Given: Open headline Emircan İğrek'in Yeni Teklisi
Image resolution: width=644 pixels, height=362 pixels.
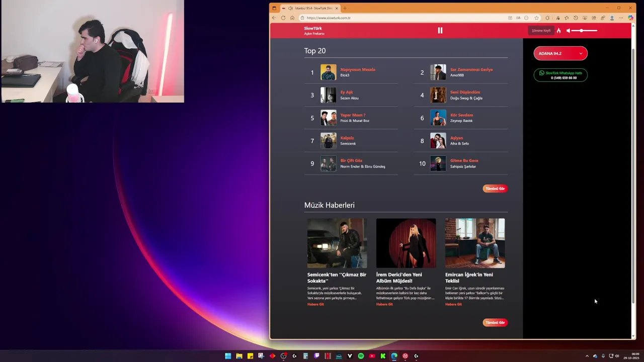Looking at the screenshot, I should point(469,278).
